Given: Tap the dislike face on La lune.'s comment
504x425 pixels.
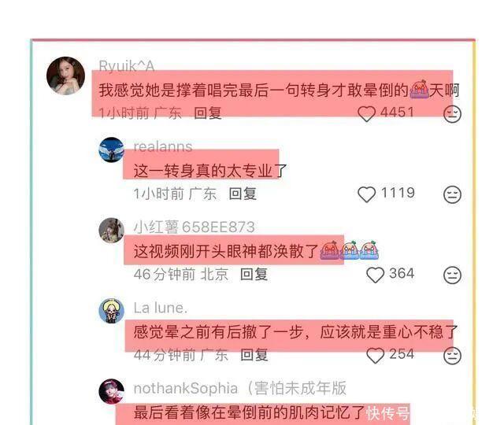Looking at the screenshot, I should 452,356.
